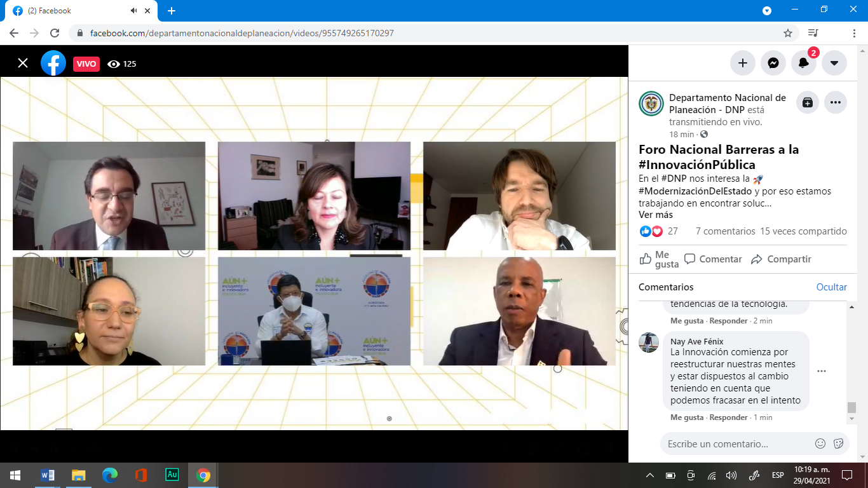868x488 pixels.
Task: Open Messenger from the top bar
Action: pos(773,63)
